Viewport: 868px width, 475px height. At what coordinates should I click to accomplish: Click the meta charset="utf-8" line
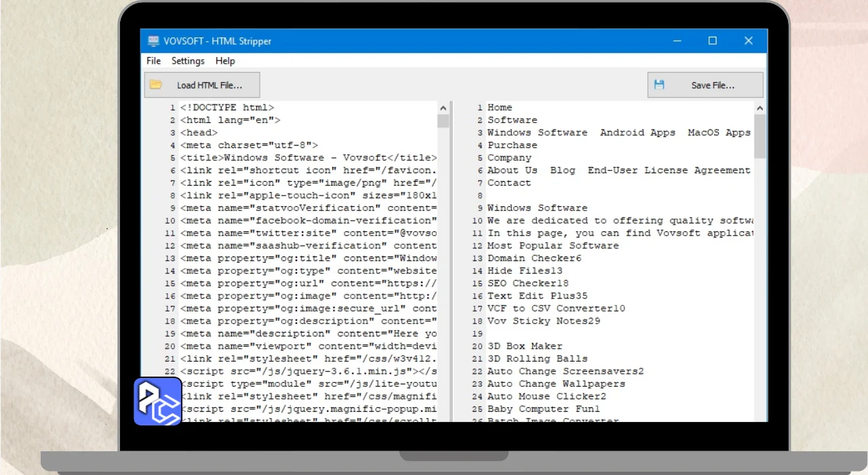point(249,145)
